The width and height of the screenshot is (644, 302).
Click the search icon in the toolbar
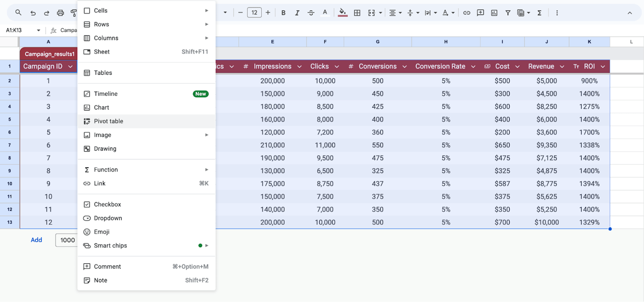point(18,13)
